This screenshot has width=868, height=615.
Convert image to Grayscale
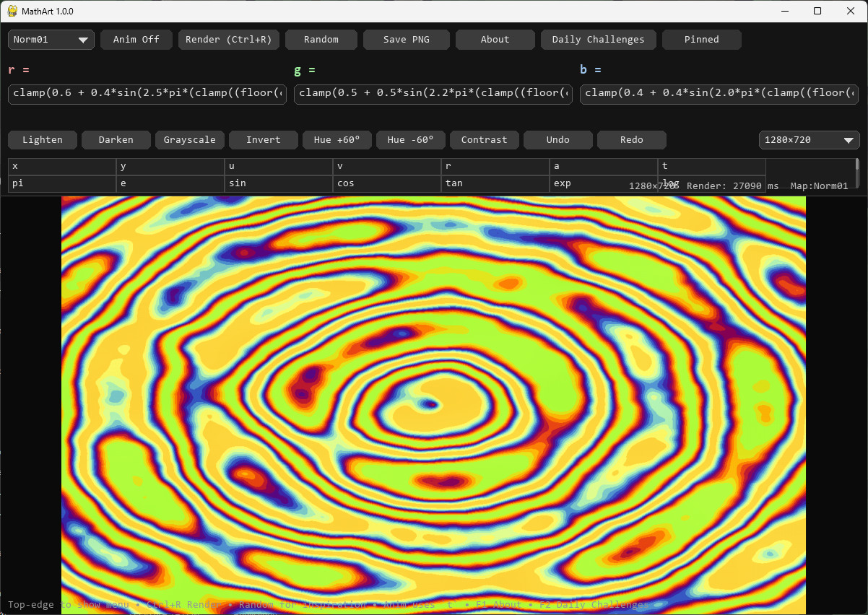coord(190,140)
